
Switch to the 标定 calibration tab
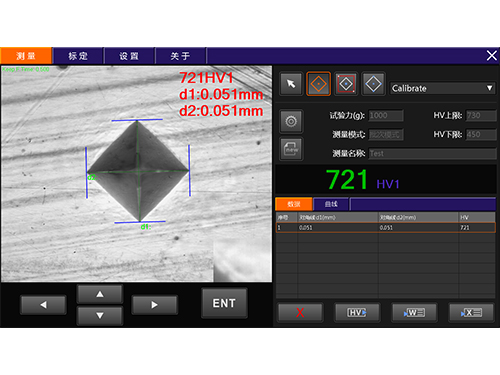click(78, 56)
